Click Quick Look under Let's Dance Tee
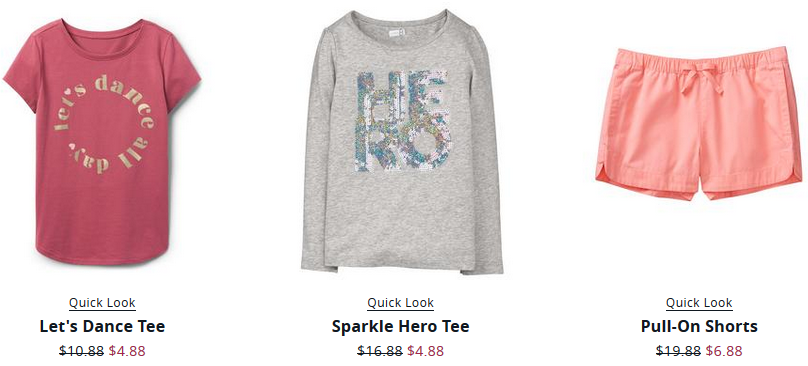The height and width of the screenshot is (366, 808). tap(102, 303)
